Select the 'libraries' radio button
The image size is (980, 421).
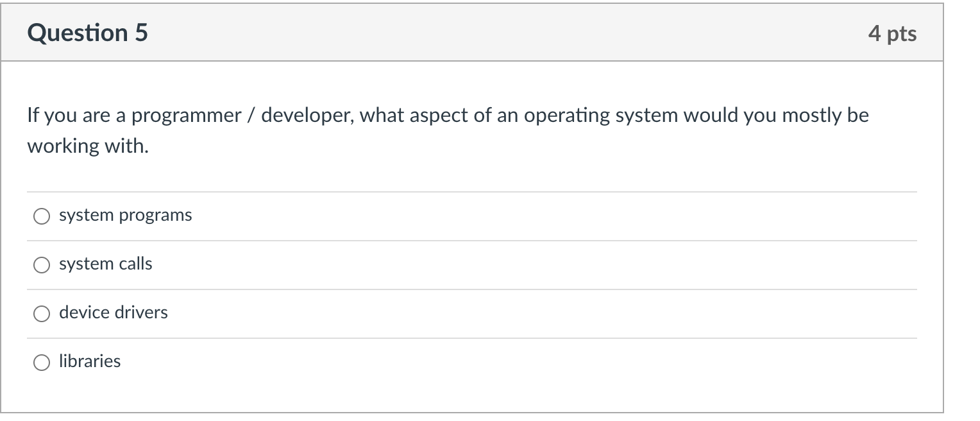pyautogui.click(x=41, y=362)
